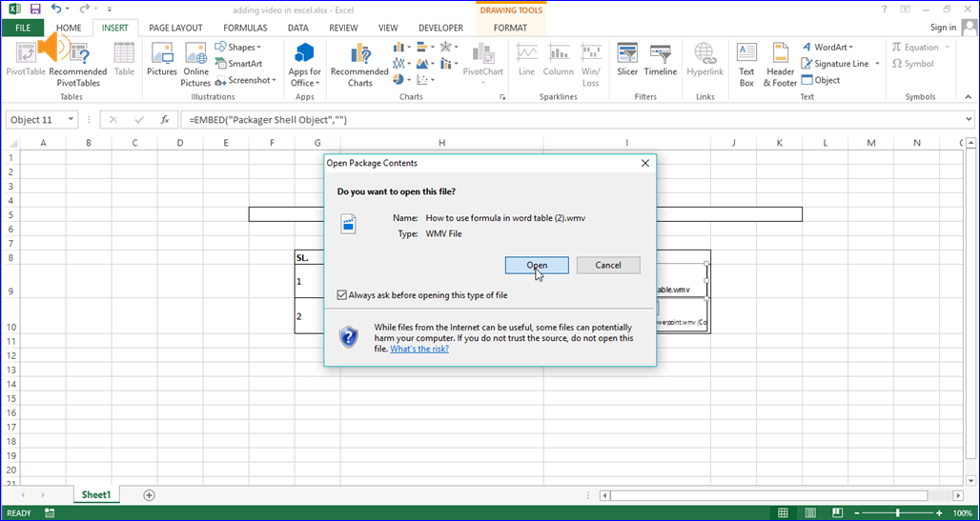Screen dimensions: 980x521
Task: Click the Object button in Text group
Action: pos(821,80)
